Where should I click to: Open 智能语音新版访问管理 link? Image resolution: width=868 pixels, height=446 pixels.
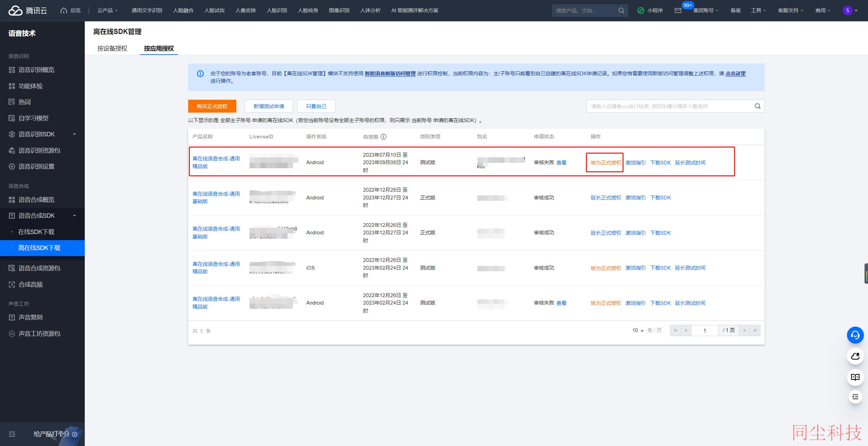coord(390,74)
